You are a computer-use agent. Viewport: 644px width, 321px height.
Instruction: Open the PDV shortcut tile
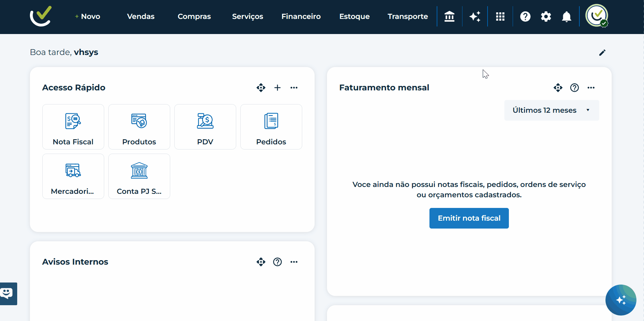pyautogui.click(x=205, y=127)
